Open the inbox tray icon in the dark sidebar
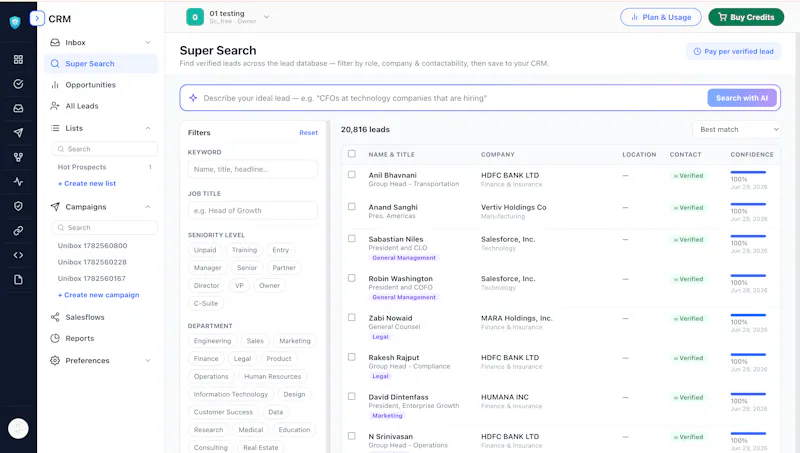The width and height of the screenshot is (800, 453). [18, 108]
